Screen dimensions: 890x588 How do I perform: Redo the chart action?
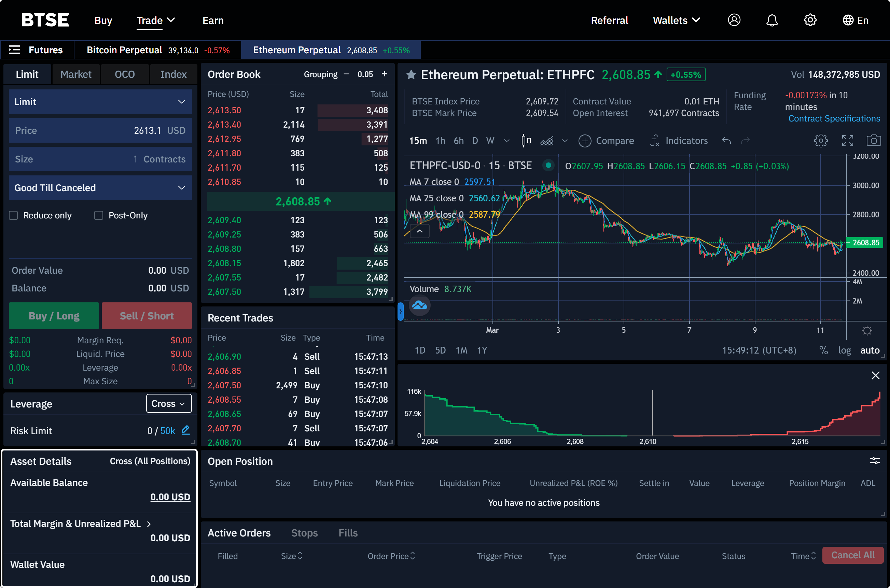pos(746,141)
